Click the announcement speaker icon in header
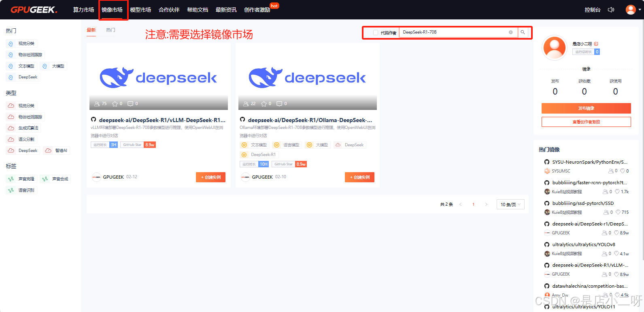Viewport: 644px width, 312px height. point(611,10)
